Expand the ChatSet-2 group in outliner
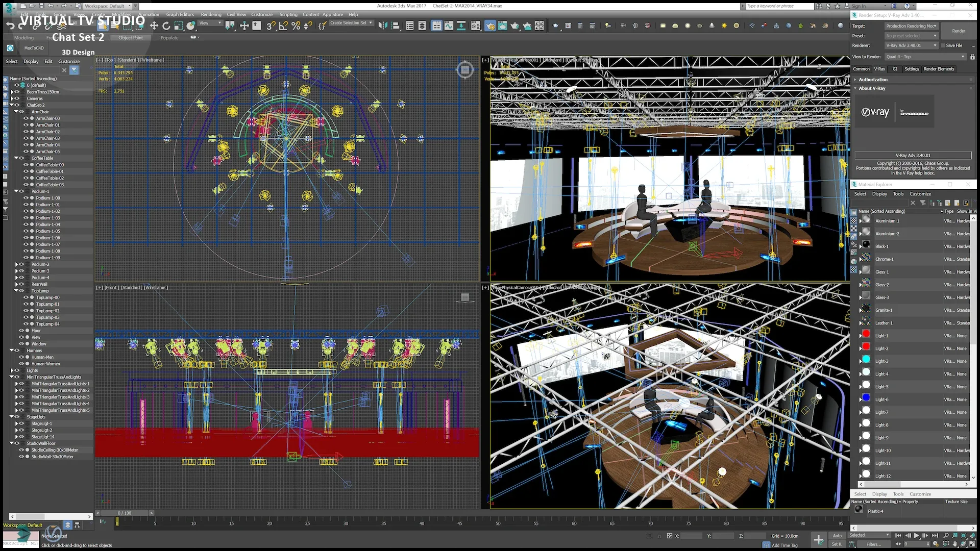Viewport: 980px width, 551px height. click(13, 105)
